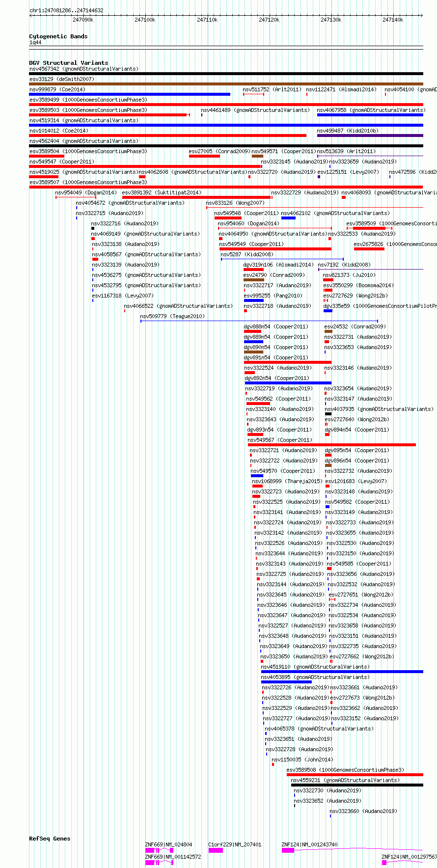Open variant esv3589499 (1000GenomesConsortiumPhase3) label

(88, 100)
